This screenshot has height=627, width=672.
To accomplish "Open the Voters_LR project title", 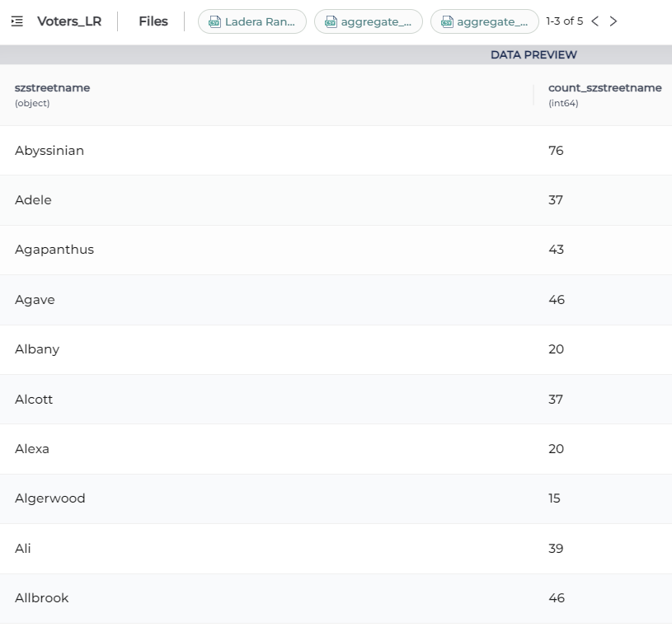I will tap(68, 21).
